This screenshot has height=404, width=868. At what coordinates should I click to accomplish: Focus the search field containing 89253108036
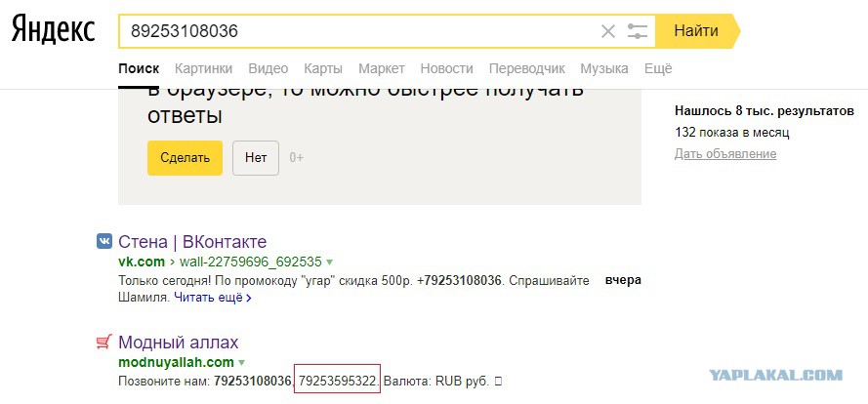(x=360, y=31)
